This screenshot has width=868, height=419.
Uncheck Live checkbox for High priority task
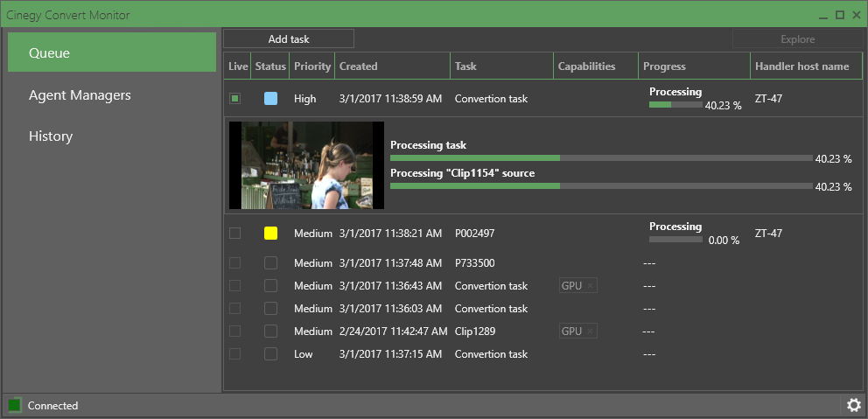(x=235, y=99)
